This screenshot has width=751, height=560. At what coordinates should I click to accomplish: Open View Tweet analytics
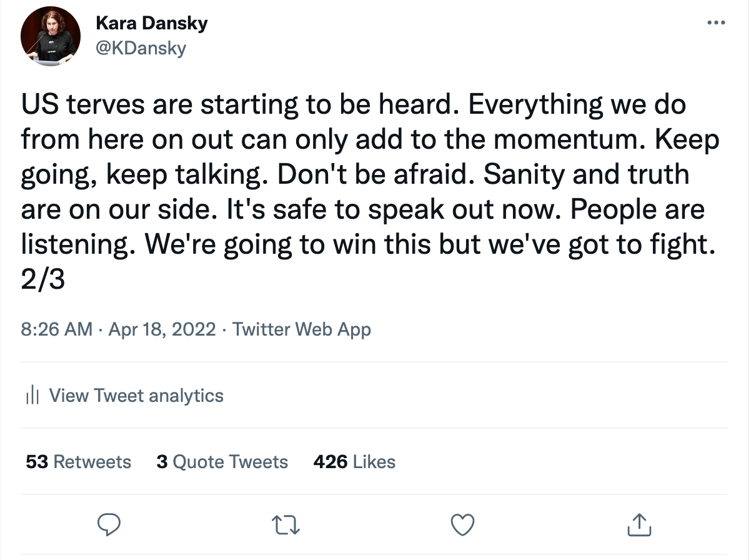(136, 395)
